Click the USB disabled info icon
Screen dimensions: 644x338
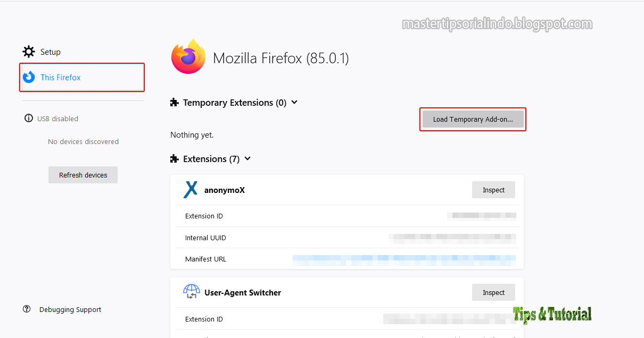point(28,118)
